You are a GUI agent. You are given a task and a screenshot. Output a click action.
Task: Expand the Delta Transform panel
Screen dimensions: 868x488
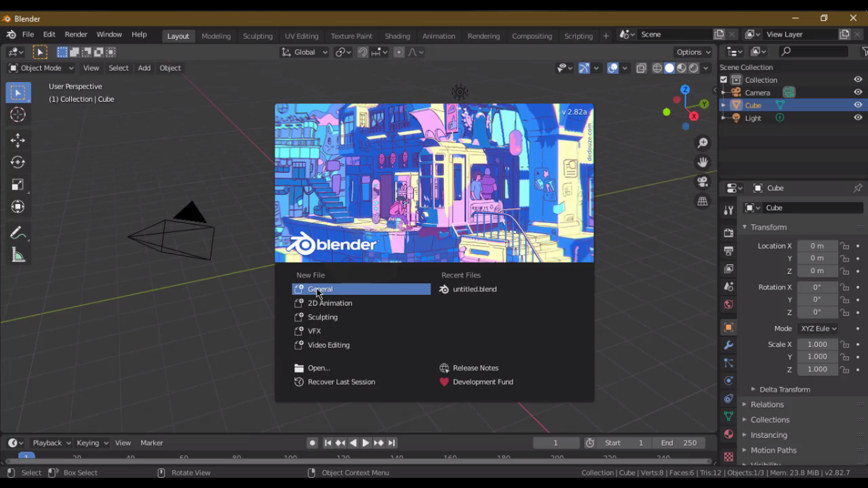click(784, 390)
